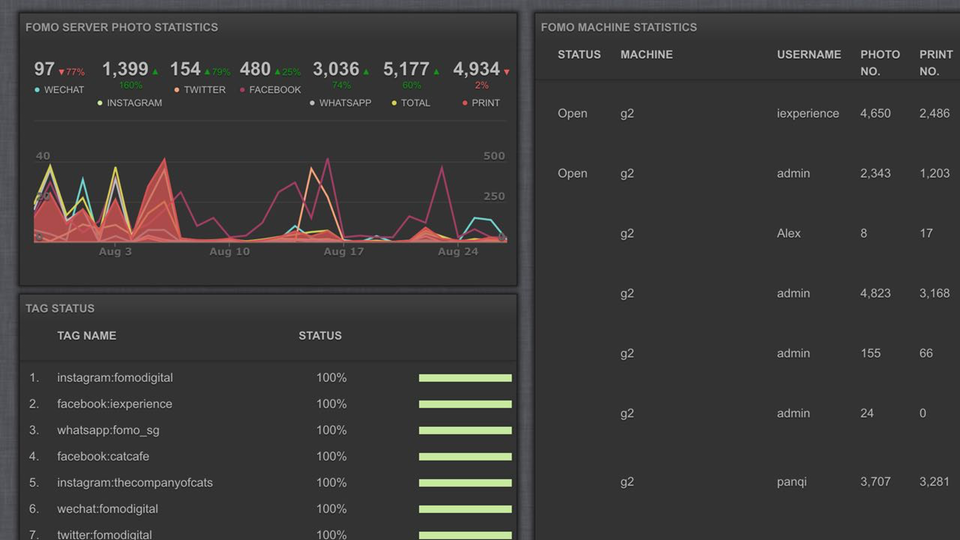
Task: Sort by the USERNAME column header
Action: point(809,54)
